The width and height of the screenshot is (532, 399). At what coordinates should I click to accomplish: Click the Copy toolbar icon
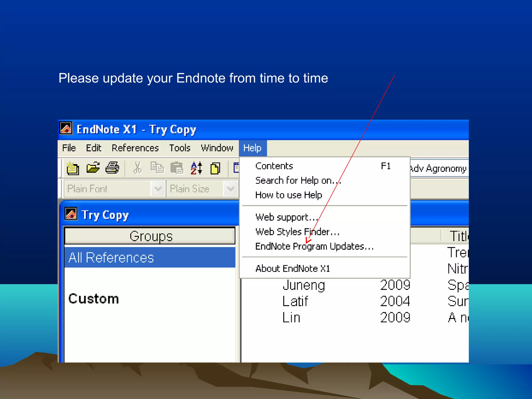(157, 168)
